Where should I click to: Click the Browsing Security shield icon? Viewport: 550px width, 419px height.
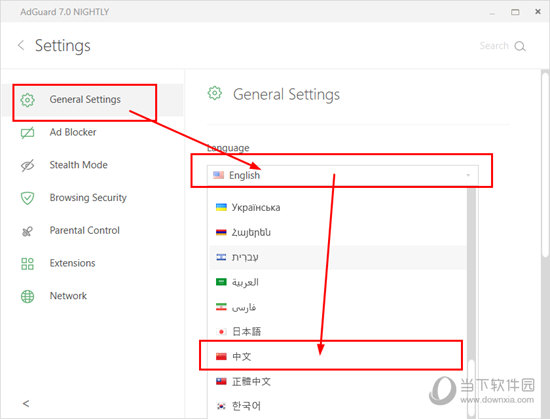click(x=27, y=198)
